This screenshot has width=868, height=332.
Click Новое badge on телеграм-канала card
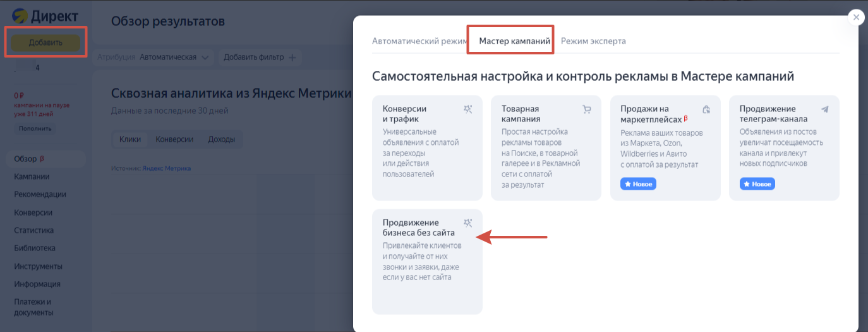click(757, 184)
